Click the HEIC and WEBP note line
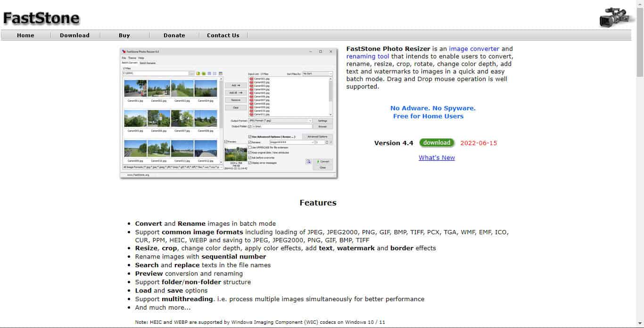644x328 pixels. point(260,322)
